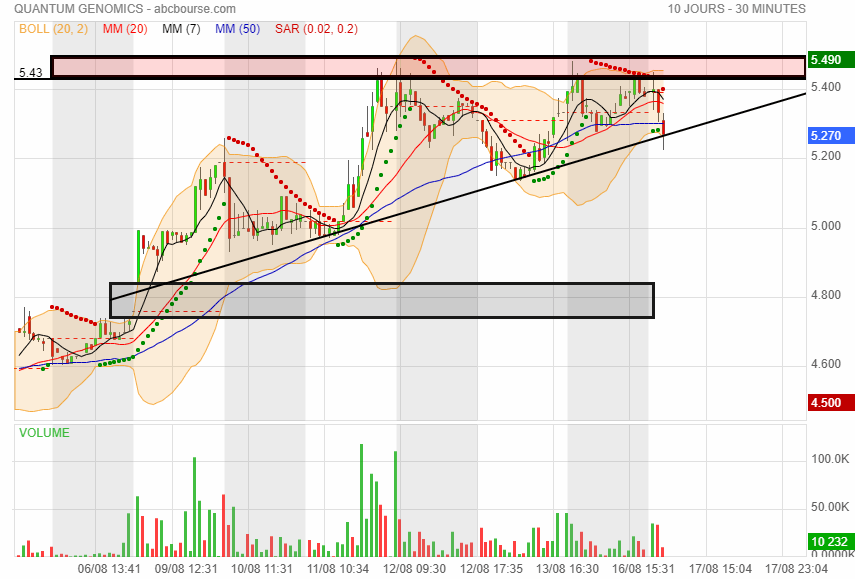Viewport: 855px width, 579px height.
Task: Click the 100.0K volume axis label
Action: pos(830,459)
